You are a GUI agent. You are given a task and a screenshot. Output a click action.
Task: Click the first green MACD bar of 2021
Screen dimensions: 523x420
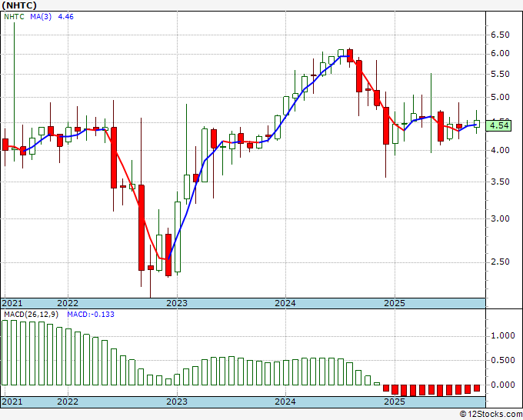coord(5,352)
